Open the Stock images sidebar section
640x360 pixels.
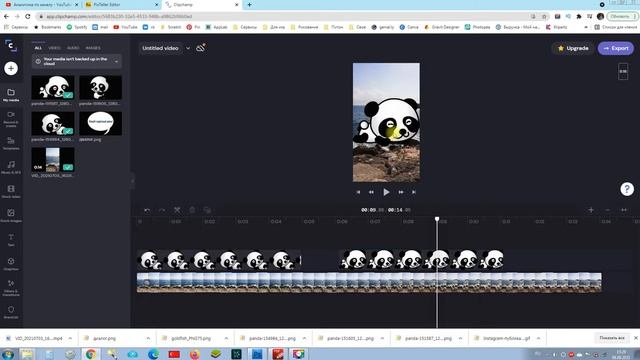(x=11, y=216)
